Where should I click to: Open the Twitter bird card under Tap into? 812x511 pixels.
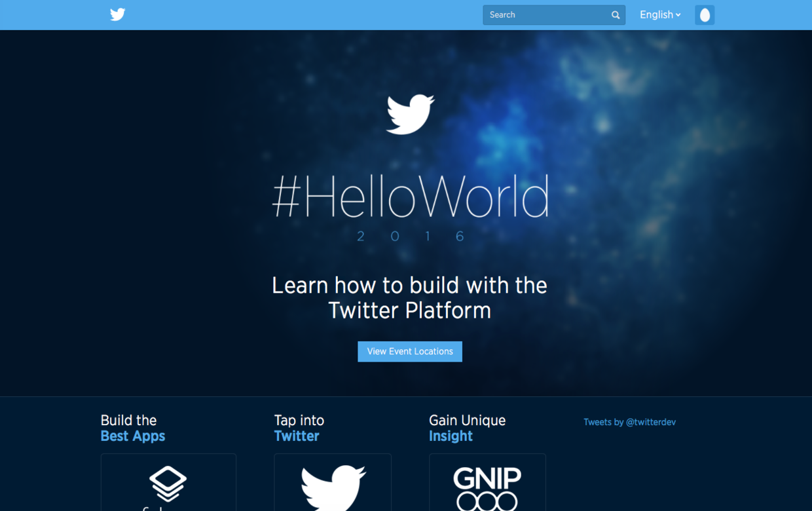[333, 482]
